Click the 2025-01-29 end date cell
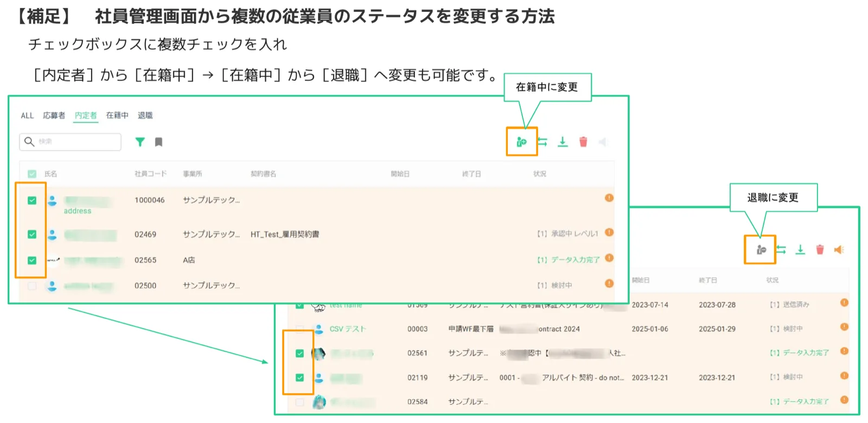 (x=717, y=329)
